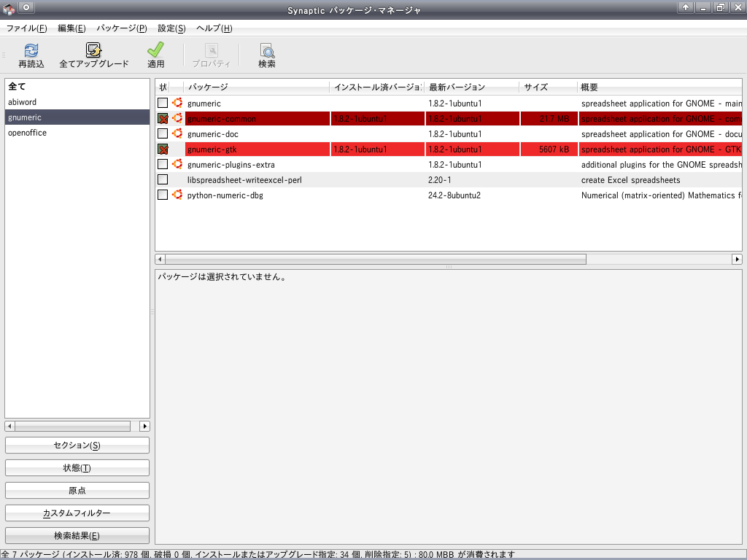Image resolution: width=747 pixels, height=560 pixels.
Task: Open the Package (パッケージ) menu
Action: coord(122,28)
